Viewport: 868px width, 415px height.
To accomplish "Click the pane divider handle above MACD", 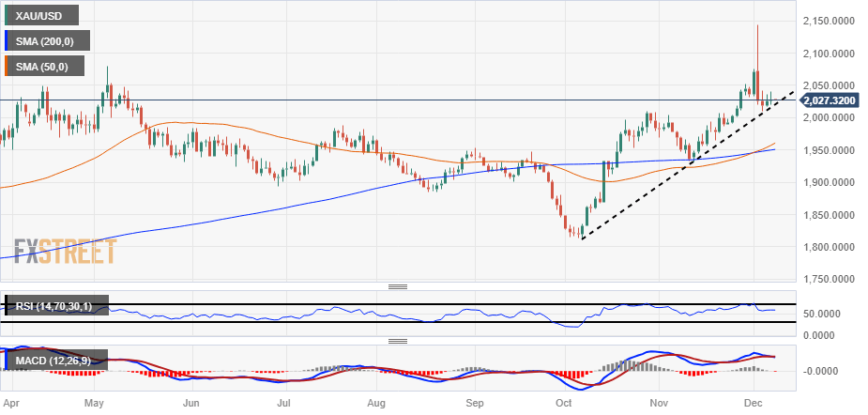I will [398, 341].
